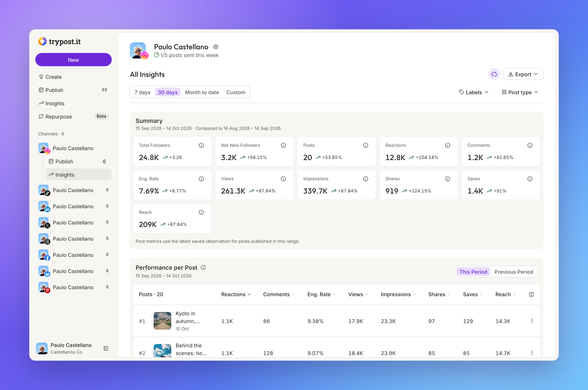Select the TikTok Paulo Castellano channel
This screenshot has width=588, height=390.
point(74,190)
